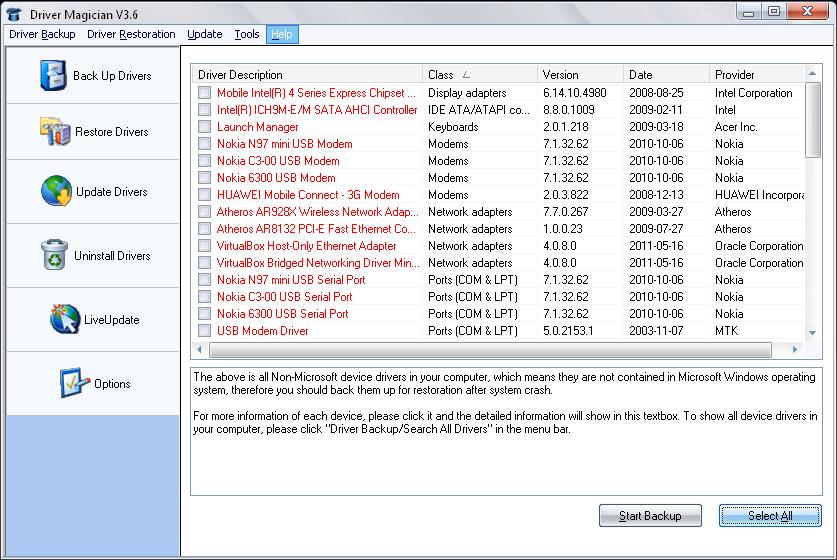The image size is (837, 560).
Task: Tick VirtualBox Host-Only Ethernet Adapter checkbox
Action: [204, 246]
